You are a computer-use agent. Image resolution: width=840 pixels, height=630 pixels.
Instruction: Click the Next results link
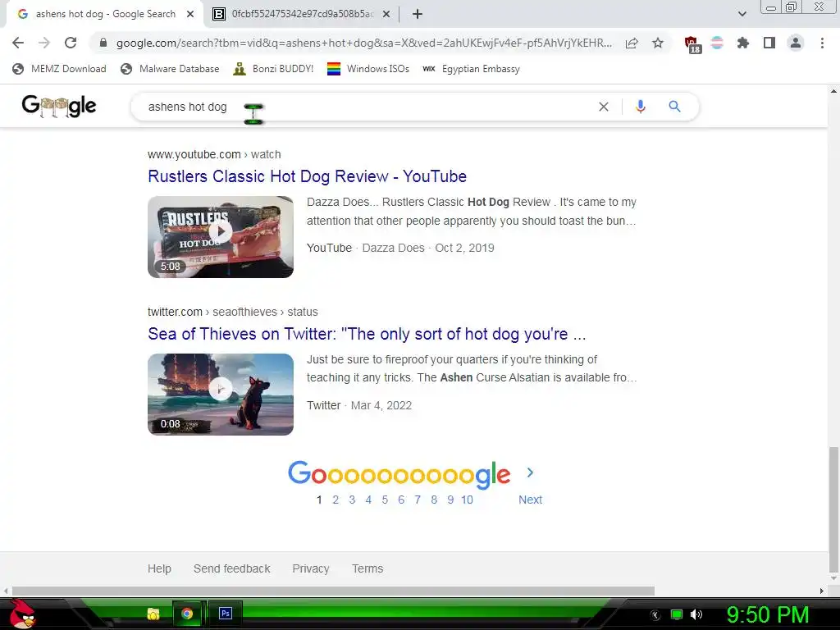click(531, 500)
